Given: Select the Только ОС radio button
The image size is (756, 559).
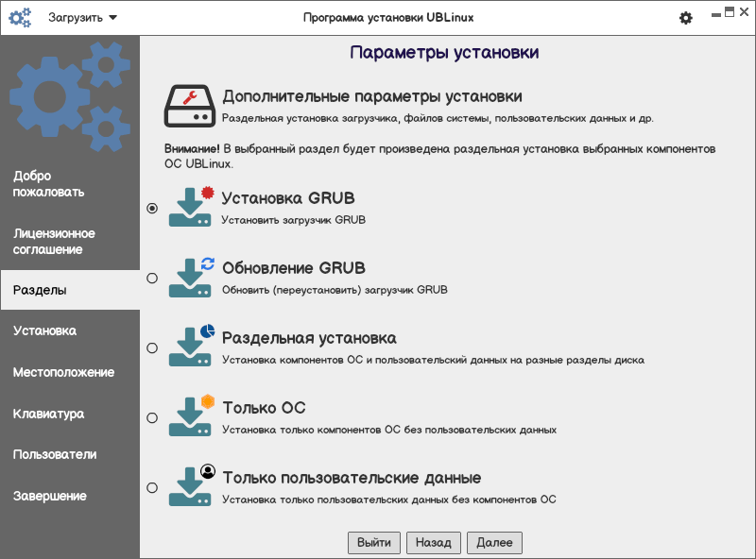Looking at the screenshot, I should pos(152,417).
